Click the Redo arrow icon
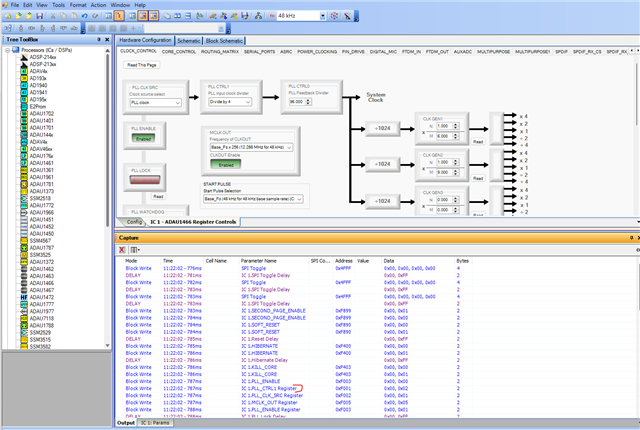 (x=95, y=16)
